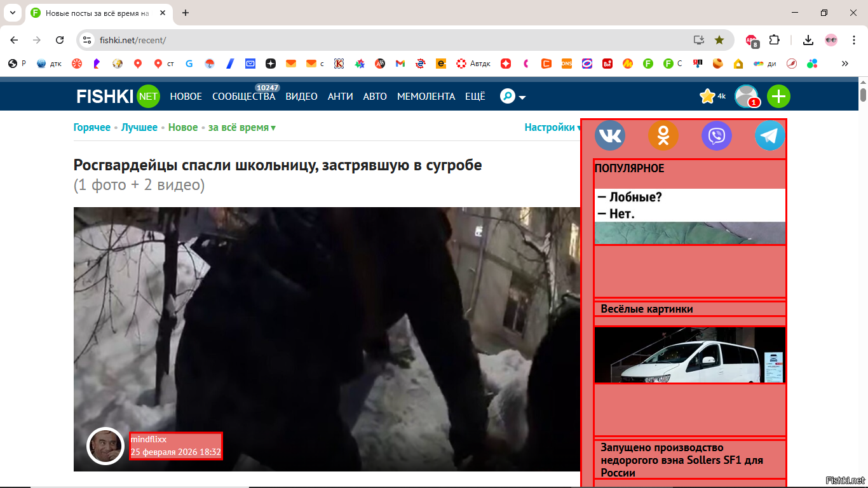The image size is (868, 488).
Task: Expand the 'за всё время' period dropdown
Action: tap(242, 127)
